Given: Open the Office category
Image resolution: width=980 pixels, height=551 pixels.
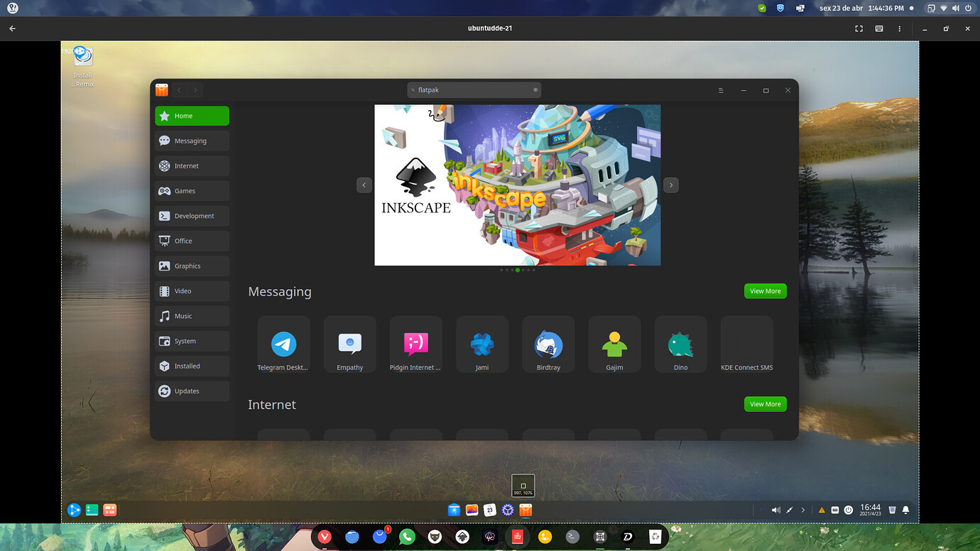Looking at the screenshot, I should pos(192,241).
